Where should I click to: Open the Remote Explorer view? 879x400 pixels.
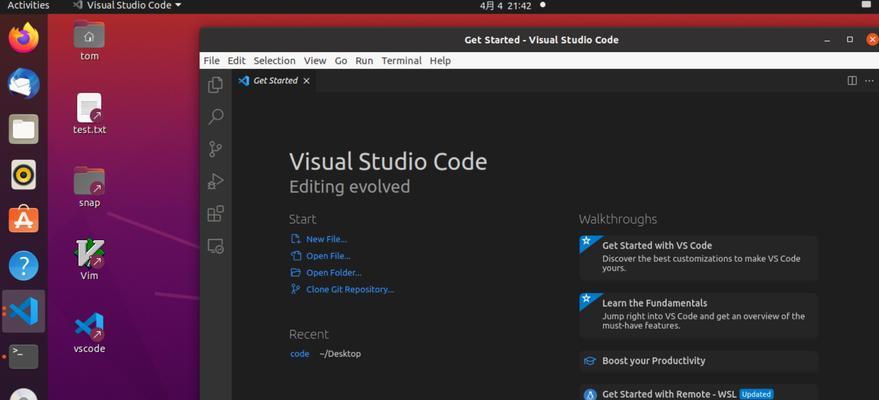[215, 246]
